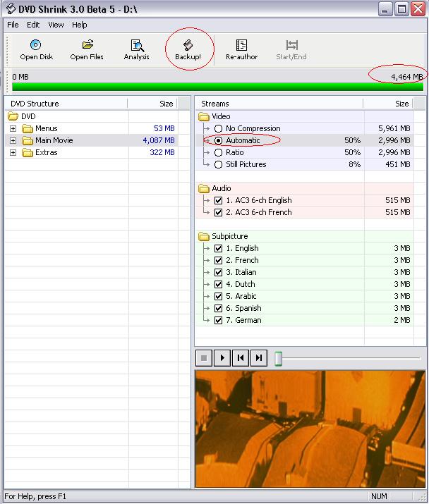
Task: Click the green disc size progress bar
Action: pyautogui.click(x=217, y=87)
